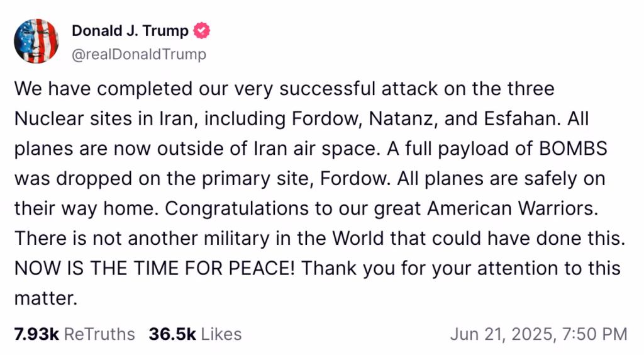The width and height of the screenshot is (644, 355).
Task: Click the word 'matter.' ending the post
Action: (46, 298)
